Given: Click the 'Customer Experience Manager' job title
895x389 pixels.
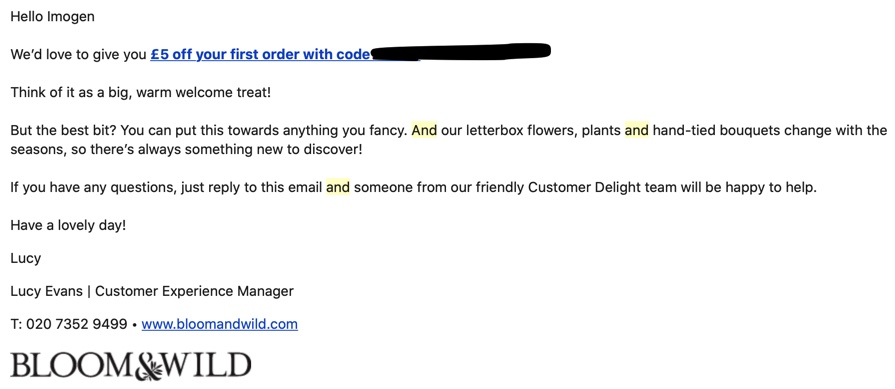Looking at the screenshot, I should (194, 291).
